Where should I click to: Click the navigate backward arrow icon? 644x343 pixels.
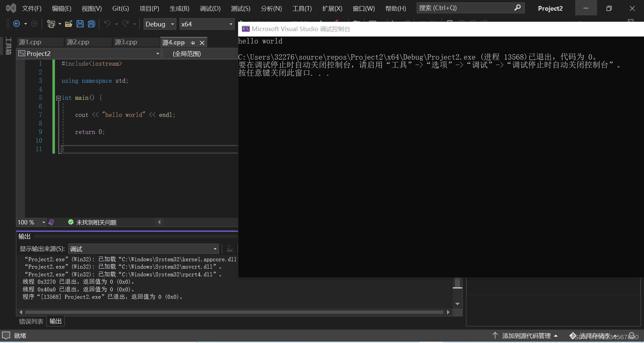click(16, 24)
